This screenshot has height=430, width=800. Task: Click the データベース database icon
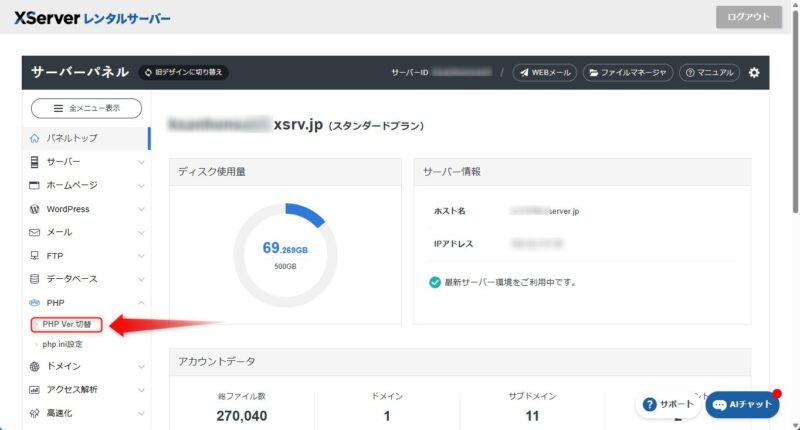tap(35, 279)
